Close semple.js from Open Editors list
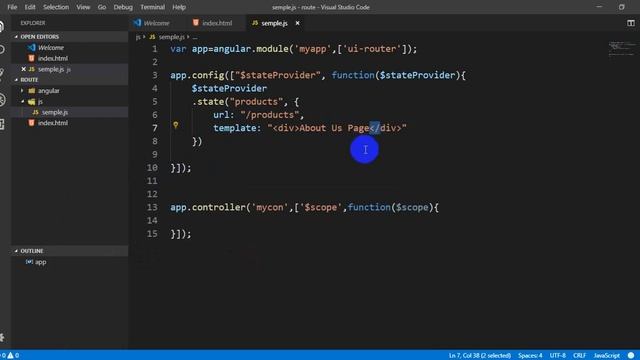Image resolution: width=640 pixels, height=360 pixels. click(23, 69)
